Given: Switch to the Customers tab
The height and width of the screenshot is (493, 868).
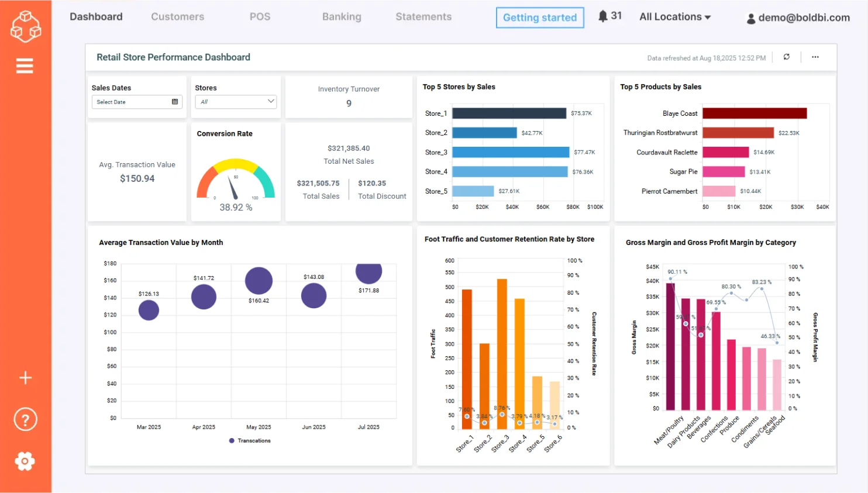Looking at the screenshot, I should (177, 17).
